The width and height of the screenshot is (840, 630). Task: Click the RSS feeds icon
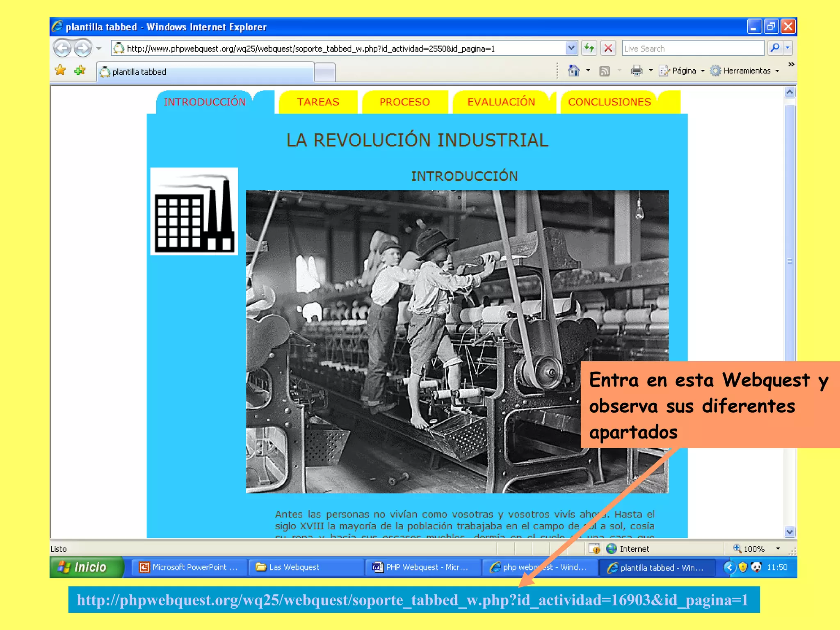(605, 71)
